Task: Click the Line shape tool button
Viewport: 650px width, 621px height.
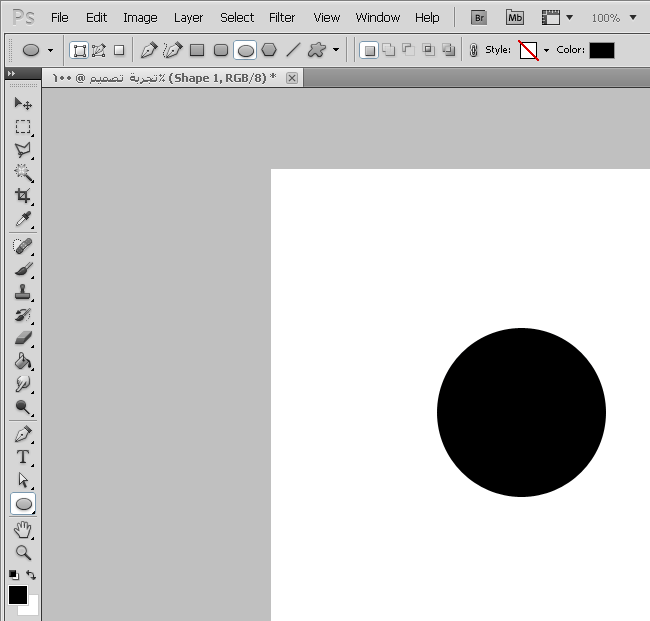Action: pyautogui.click(x=293, y=50)
